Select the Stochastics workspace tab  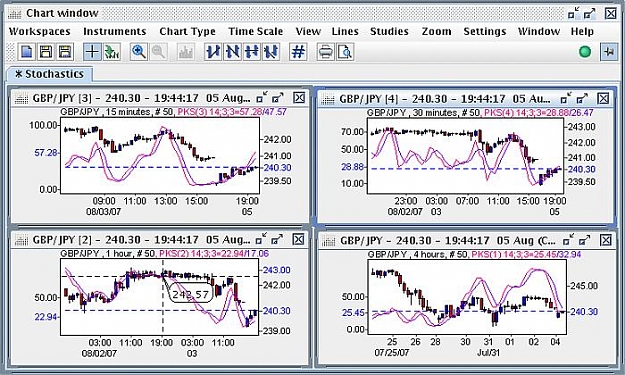tap(50, 74)
